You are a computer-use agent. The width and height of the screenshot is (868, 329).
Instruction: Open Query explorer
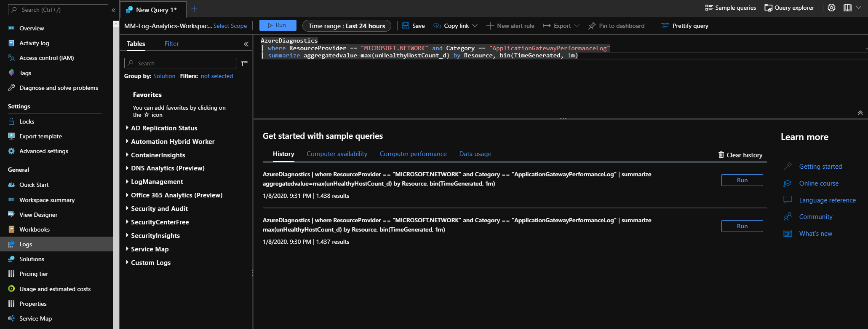790,8
